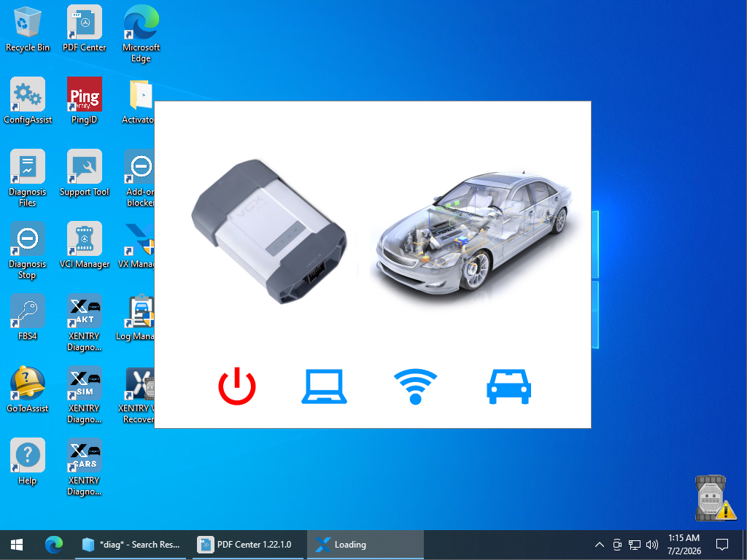Open the VCI Manager shortcut

pos(85,245)
